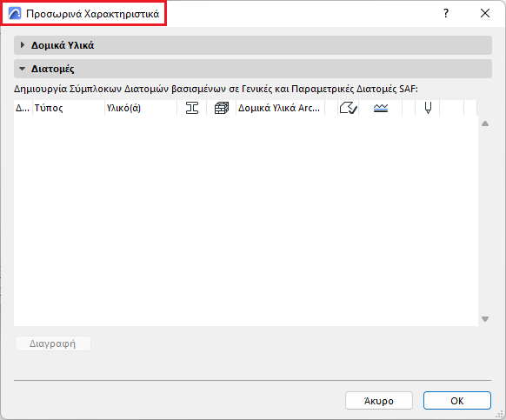Viewport: 506px width, 420px height.
Task: Click the scroll up arrow of list
Action: click(485, 123)
